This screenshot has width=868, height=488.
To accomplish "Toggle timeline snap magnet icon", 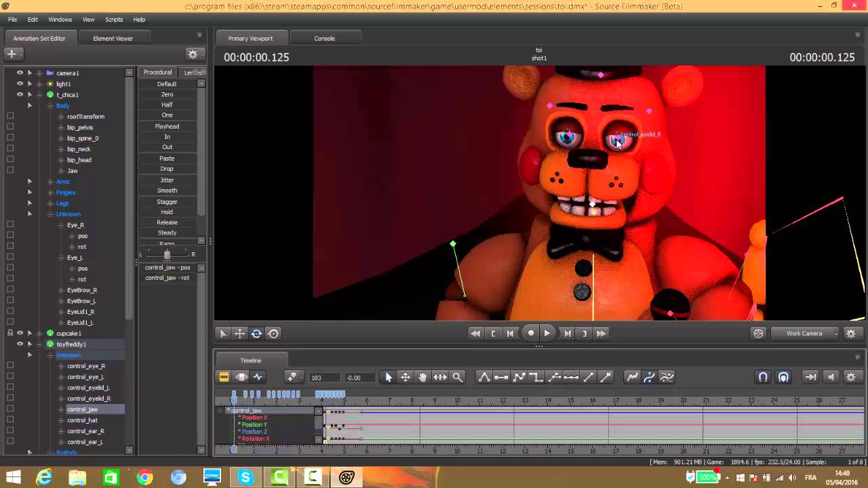I will (763, 378).
